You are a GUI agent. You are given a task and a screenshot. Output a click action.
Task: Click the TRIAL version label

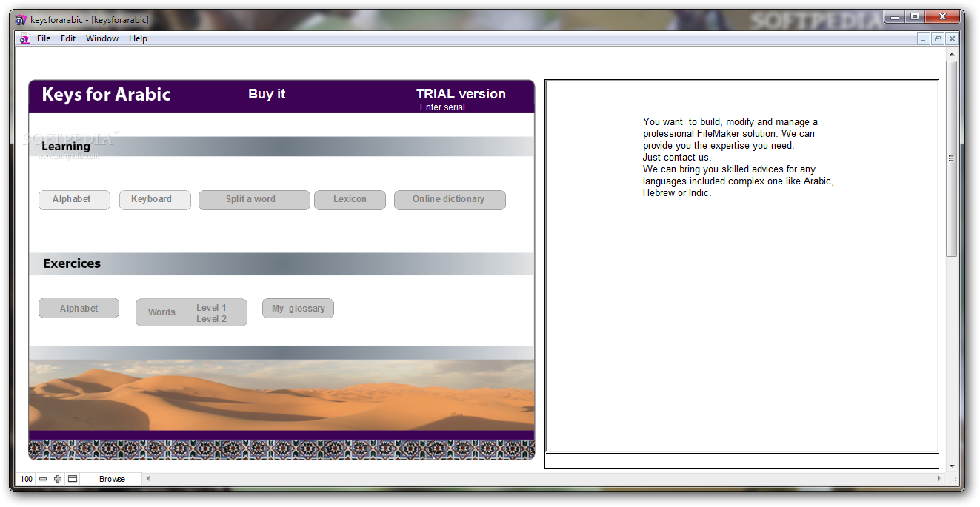(461, 94)
